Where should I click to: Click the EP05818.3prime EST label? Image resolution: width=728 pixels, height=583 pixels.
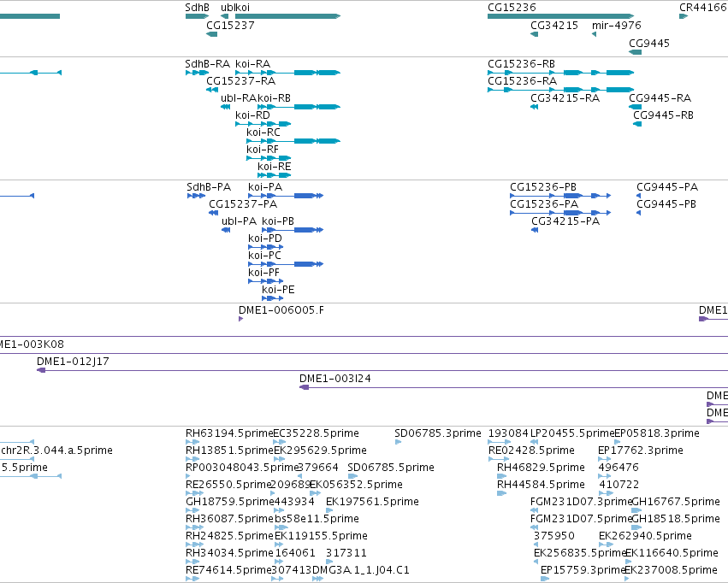[x=657, y=433]
